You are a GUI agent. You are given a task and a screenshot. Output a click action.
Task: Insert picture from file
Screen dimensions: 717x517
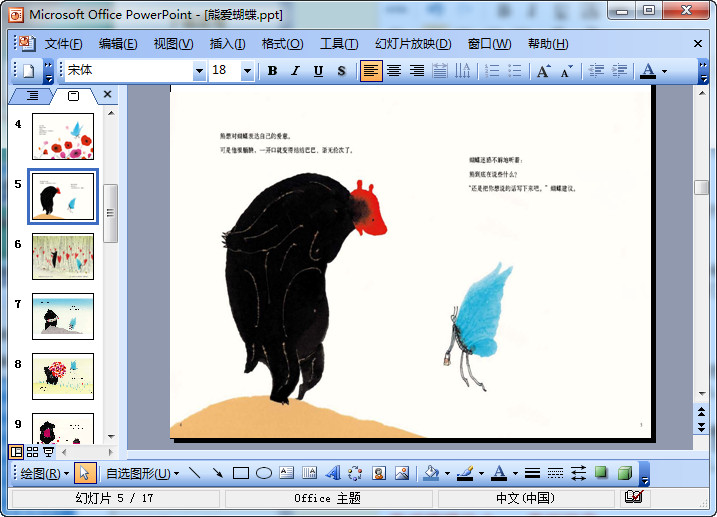pos(401,473)
